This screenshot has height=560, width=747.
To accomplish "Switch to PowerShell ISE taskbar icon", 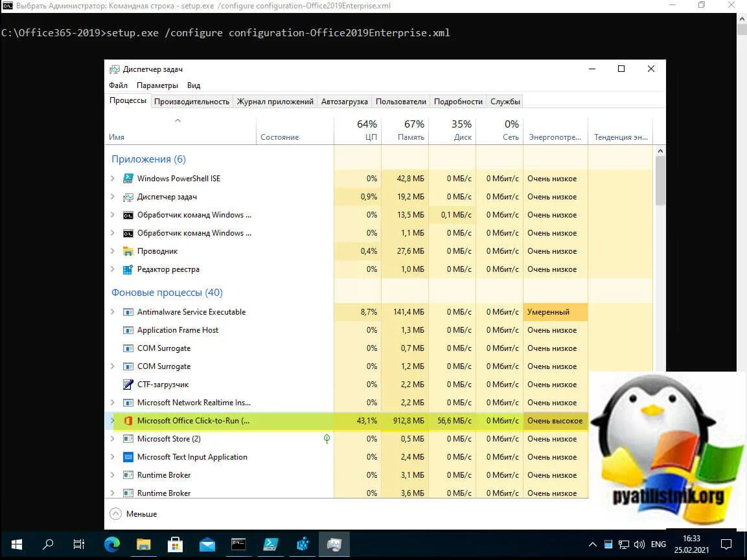I will tap(271, 544).
